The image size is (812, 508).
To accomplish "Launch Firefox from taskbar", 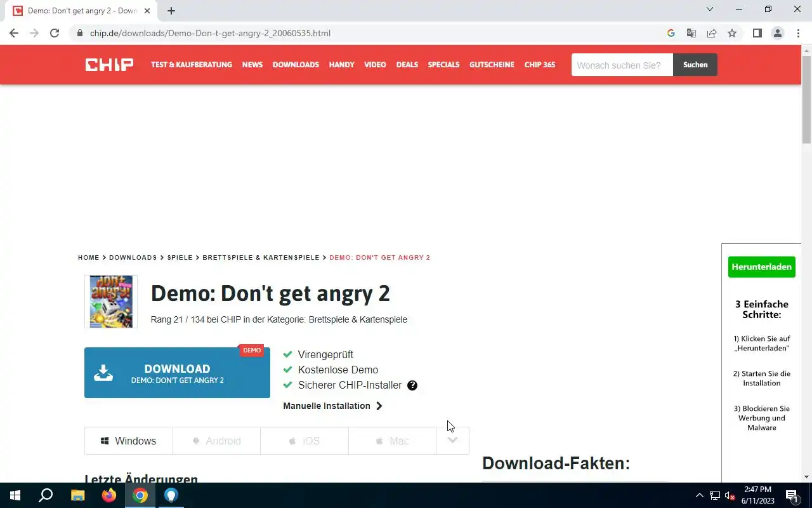I will [109, 495].
